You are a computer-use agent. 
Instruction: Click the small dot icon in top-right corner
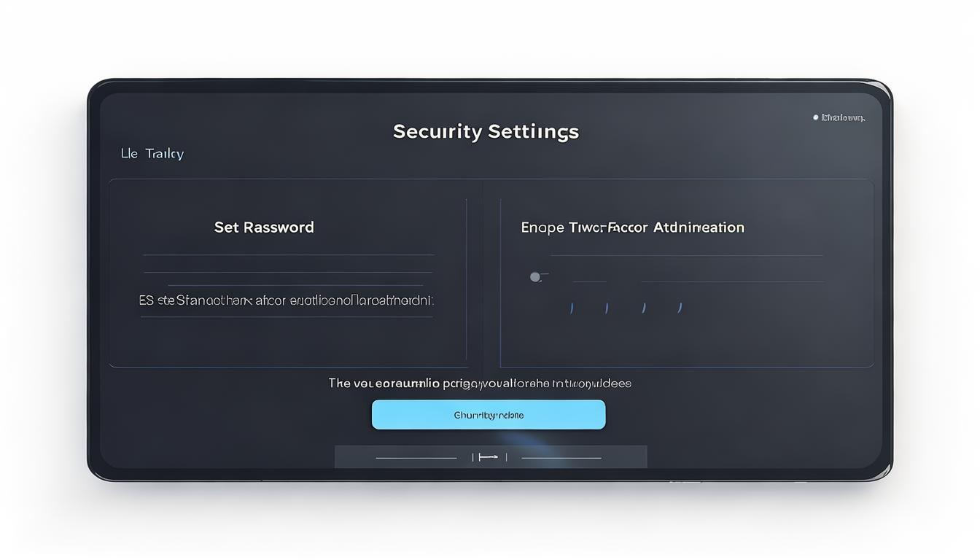[815, 117]
